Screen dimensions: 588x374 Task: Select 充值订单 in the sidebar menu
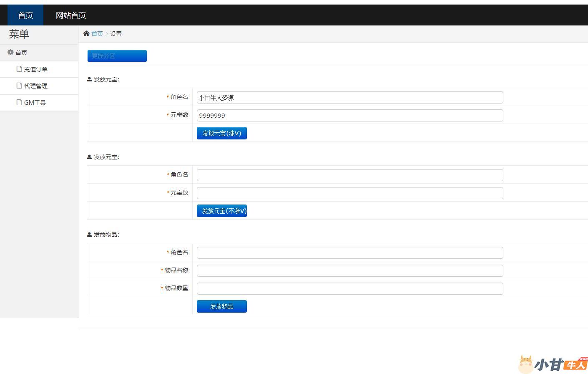coord(35,69)
